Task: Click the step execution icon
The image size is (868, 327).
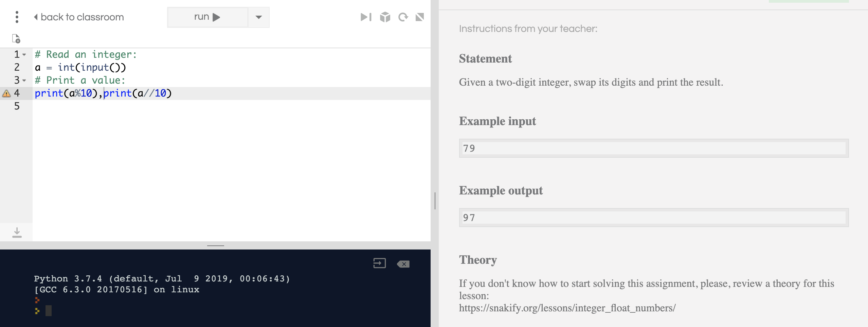Action: click(366, 17)
